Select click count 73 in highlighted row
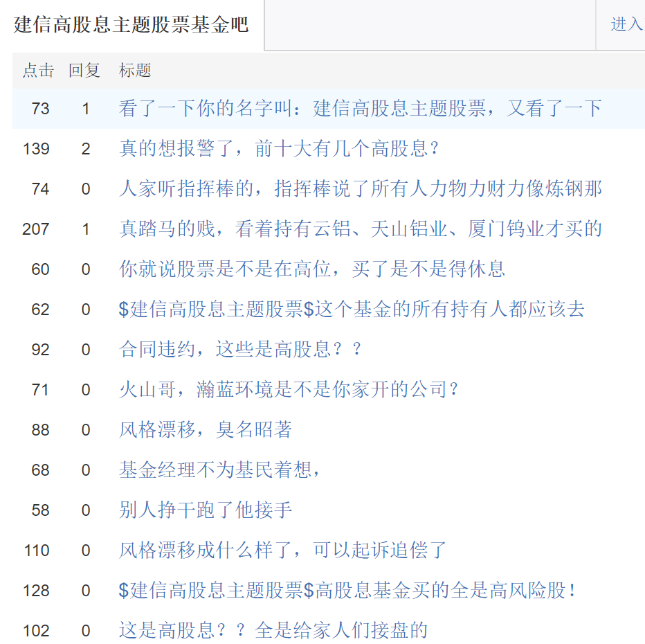Image resolution: width=645 pixels, height=644 pixels. click(40, 109)
